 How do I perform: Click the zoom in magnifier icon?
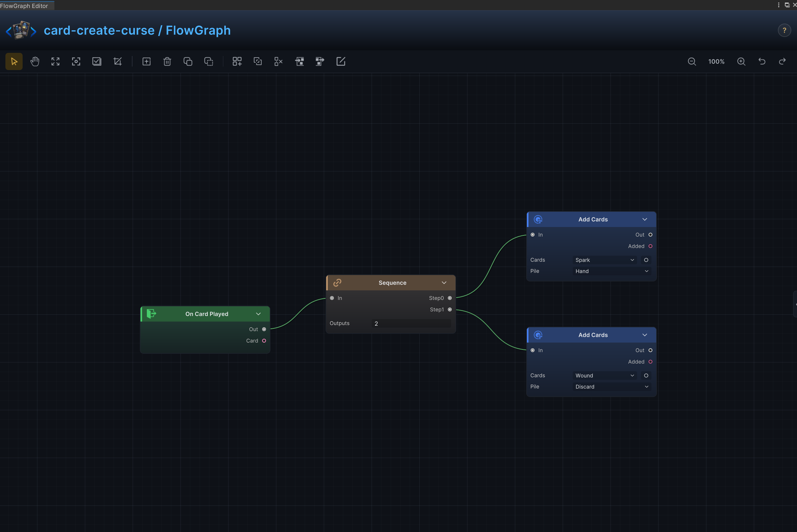[741, 61]
